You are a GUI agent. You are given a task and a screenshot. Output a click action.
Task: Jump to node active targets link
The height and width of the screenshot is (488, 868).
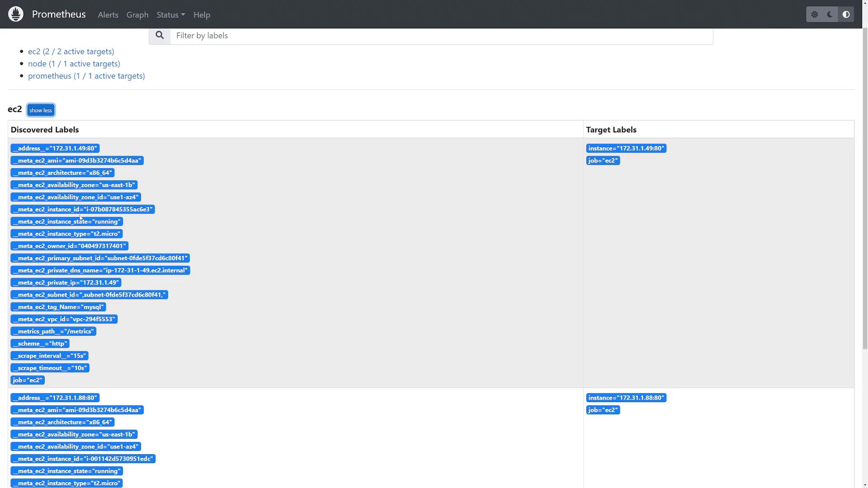(x=74, y=64)
